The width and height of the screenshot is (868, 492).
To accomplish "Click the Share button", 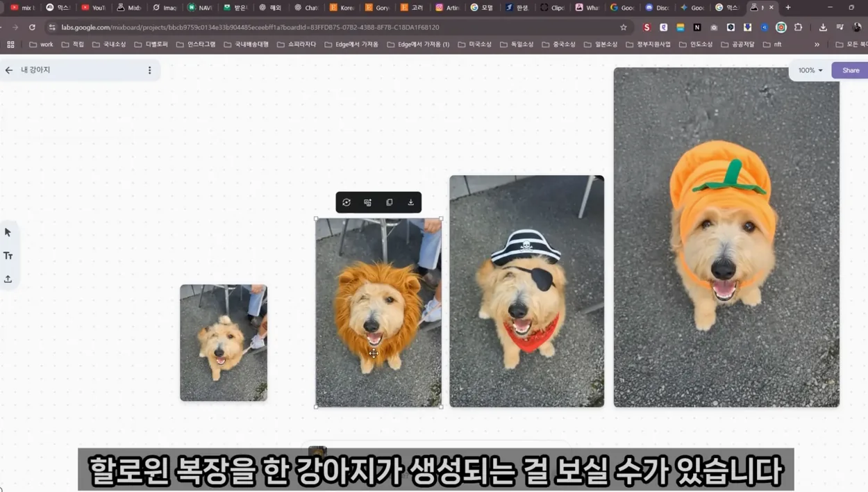I will click(x=850, y=70).
